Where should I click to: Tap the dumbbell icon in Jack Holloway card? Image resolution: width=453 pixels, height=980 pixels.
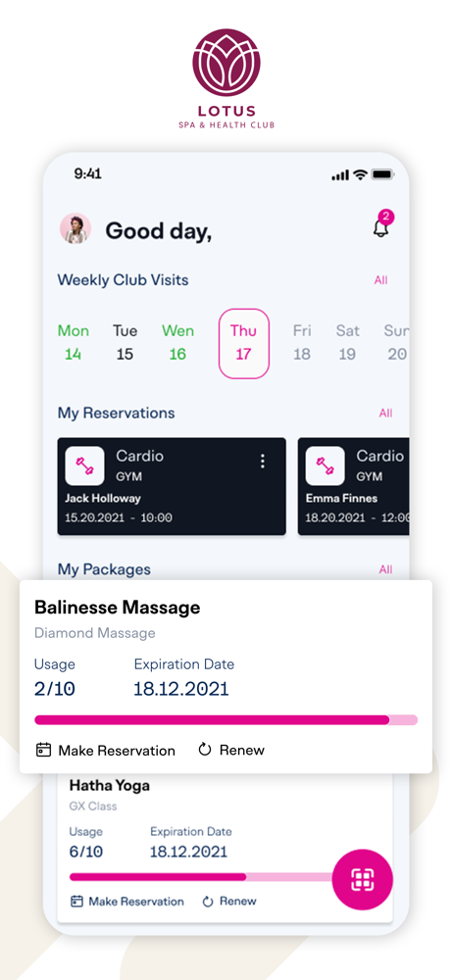[x=84, y=465]
